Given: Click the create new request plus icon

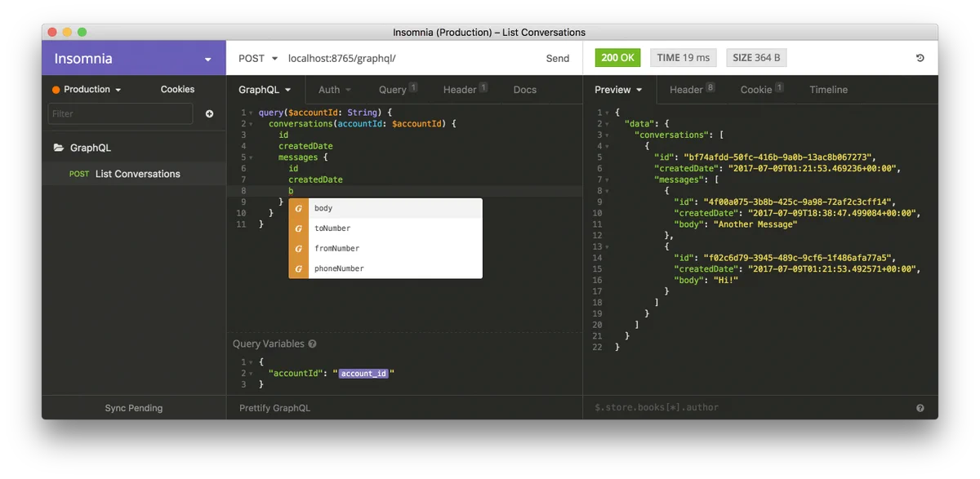Looking at the screenshot, I should (x=209, y=114).
